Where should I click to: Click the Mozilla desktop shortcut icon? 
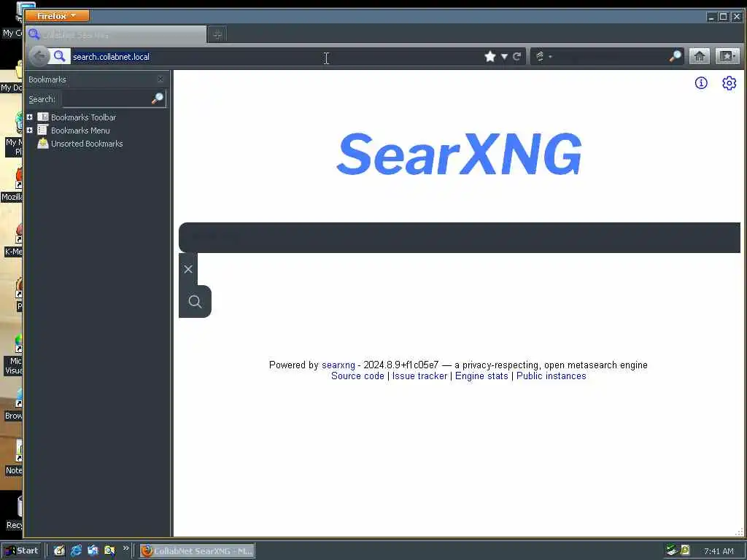click(x=18, y=179)
